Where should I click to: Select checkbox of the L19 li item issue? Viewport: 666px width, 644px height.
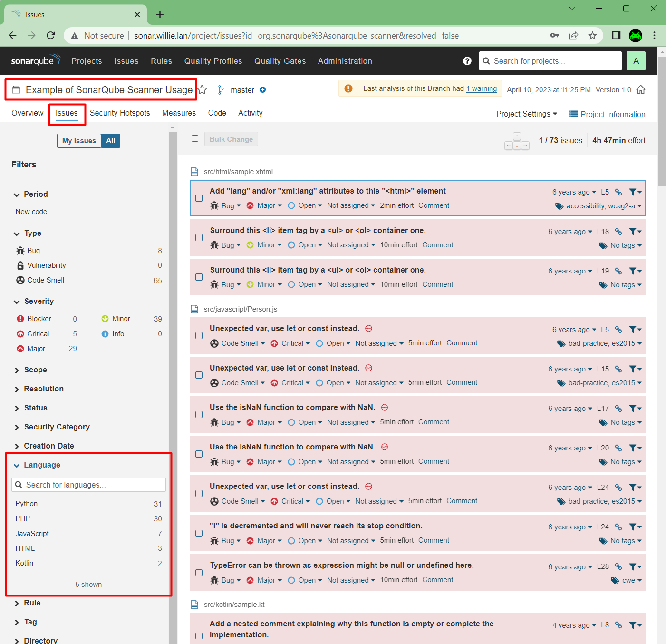tap(199, 277)
